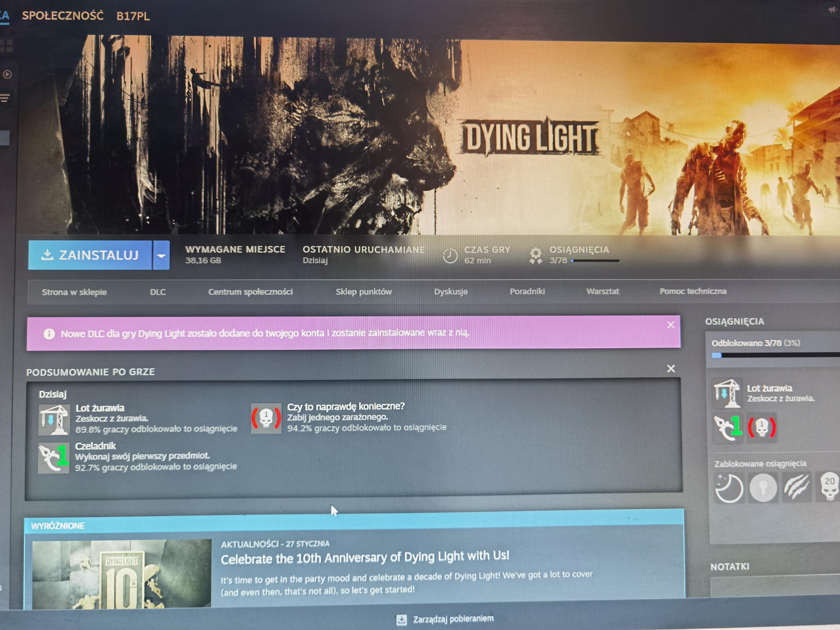Viewport: 840px width, 630px height.
Task: Click the crane achievement icon in sidebar
Action: click(x=727, y=393)
